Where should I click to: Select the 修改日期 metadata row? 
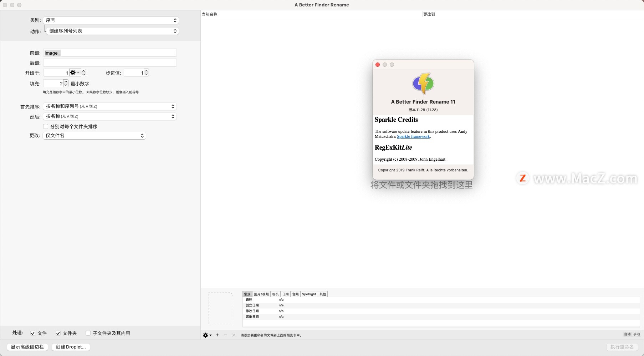point(441,311)
